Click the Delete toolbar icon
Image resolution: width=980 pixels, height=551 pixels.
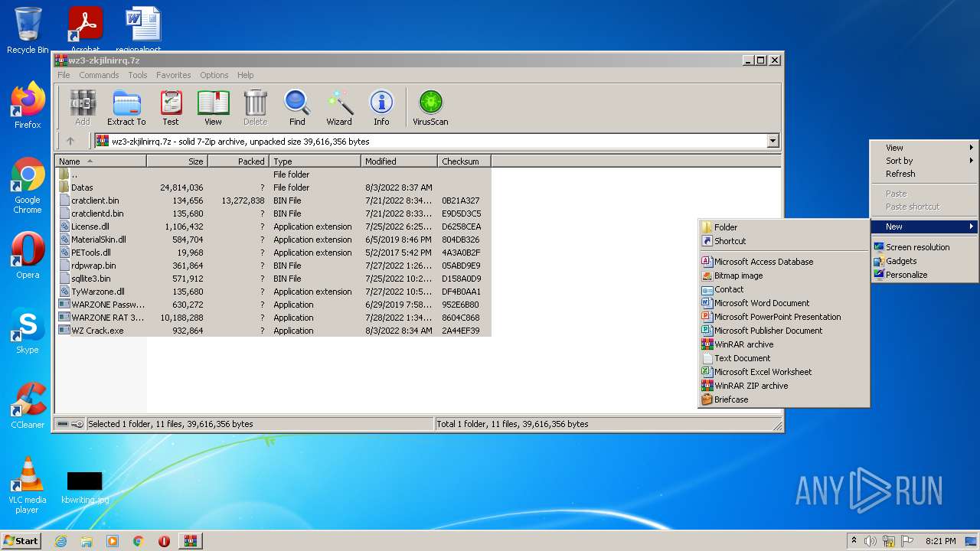click(255, 107)
